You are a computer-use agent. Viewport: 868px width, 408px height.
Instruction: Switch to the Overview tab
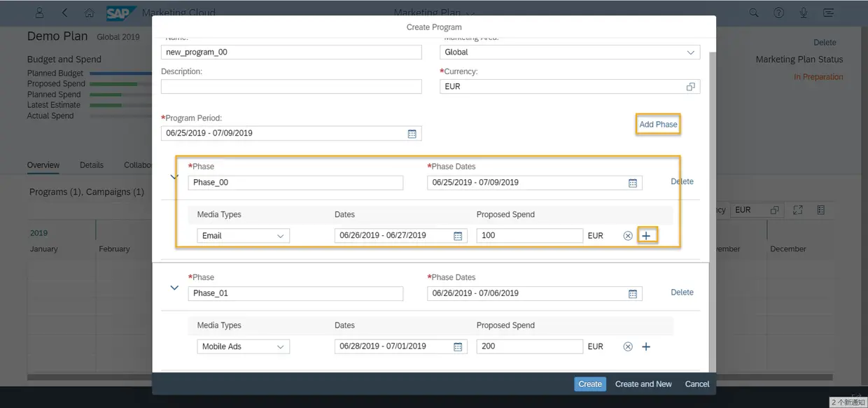(43, 165)
